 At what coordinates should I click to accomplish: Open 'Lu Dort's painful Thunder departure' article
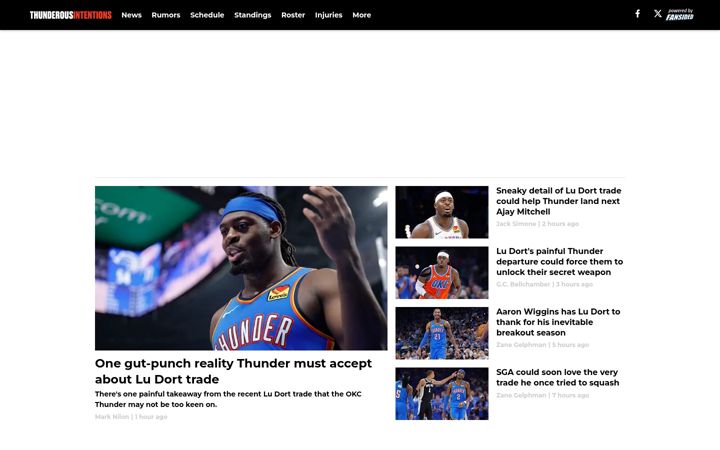tap(559, 262)
